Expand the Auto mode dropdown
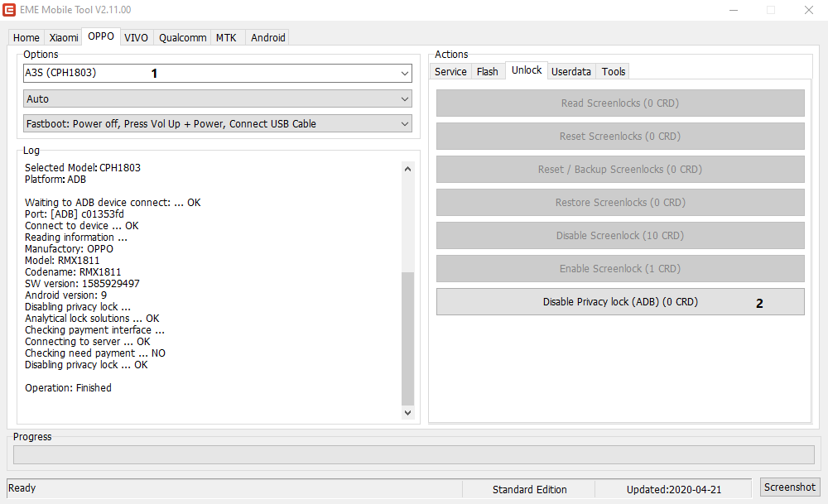The image size is (828, 504). tap(218, 98)
